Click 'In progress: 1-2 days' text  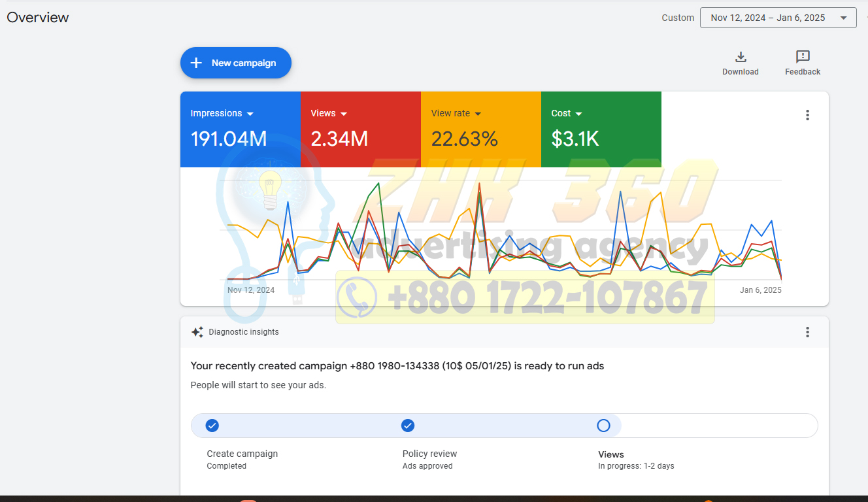tap(636, 466)
